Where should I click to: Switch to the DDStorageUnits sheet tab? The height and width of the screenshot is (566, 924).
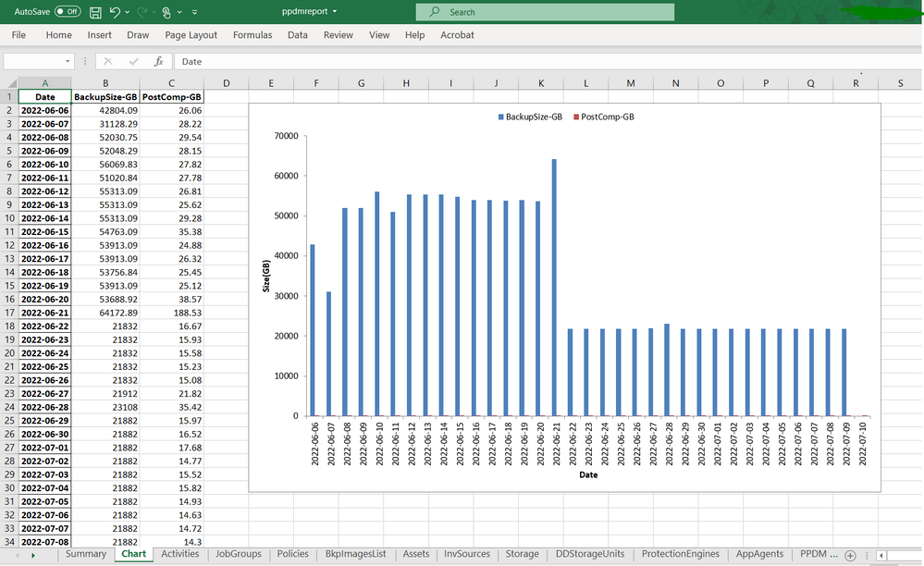(590, 554)
